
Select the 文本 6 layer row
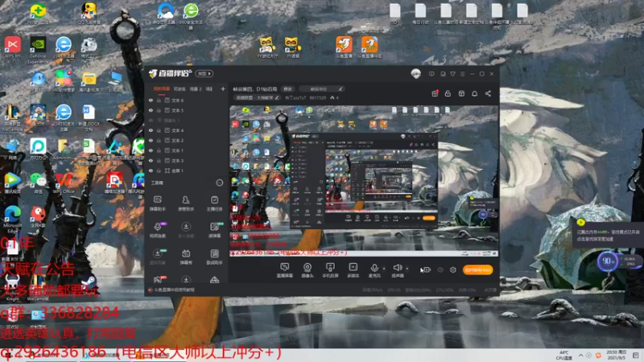click(187, 100)
